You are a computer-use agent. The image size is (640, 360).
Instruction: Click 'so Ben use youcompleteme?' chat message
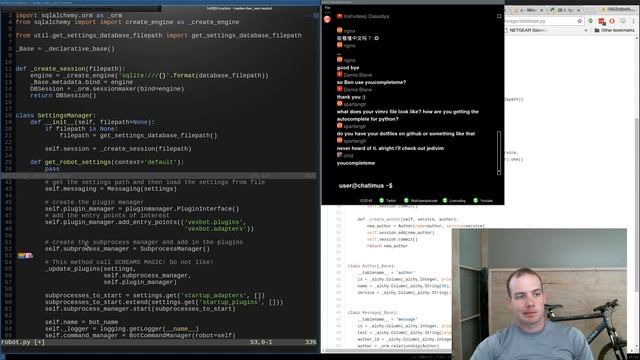pyautogui.click(x=371, y=82)
